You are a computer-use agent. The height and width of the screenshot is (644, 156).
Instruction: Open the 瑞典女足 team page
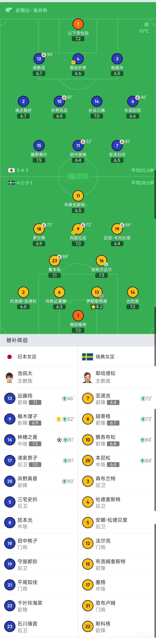coord(105,357)
